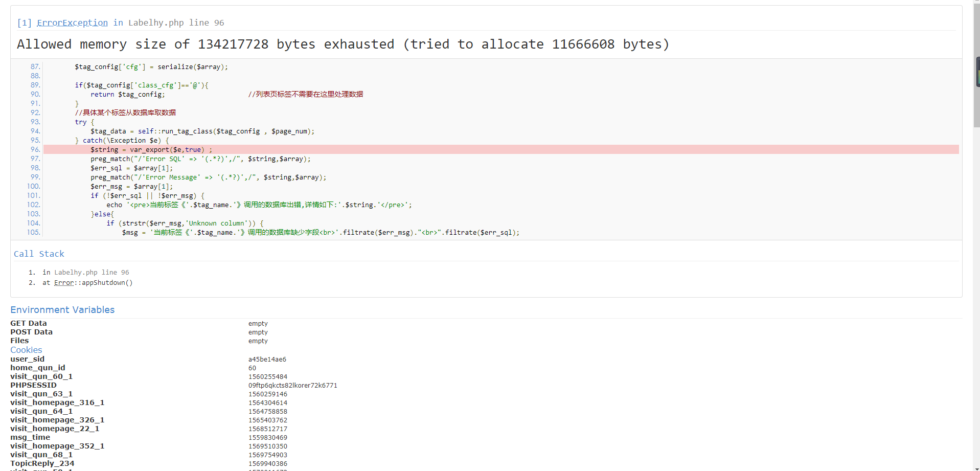Click the memory exhausted error message heading
980x471 pixels.
point(343,44)
